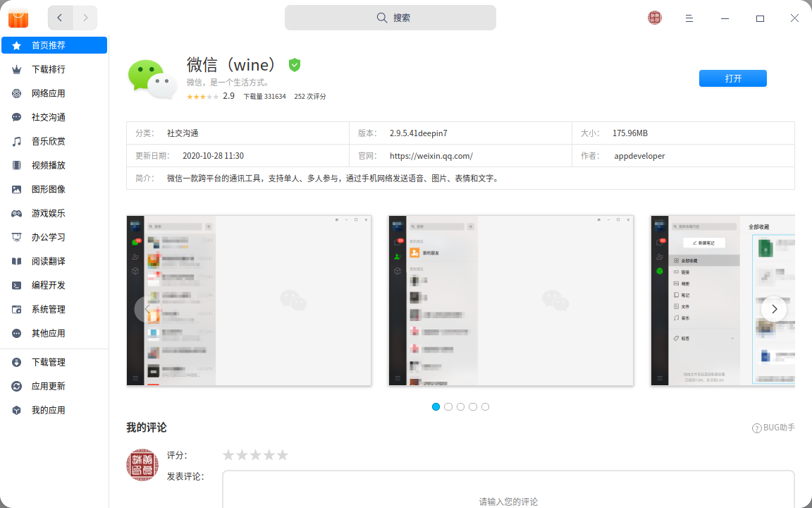
Task: Click the search magnifier icon
Action: click(x=381, y=18)
